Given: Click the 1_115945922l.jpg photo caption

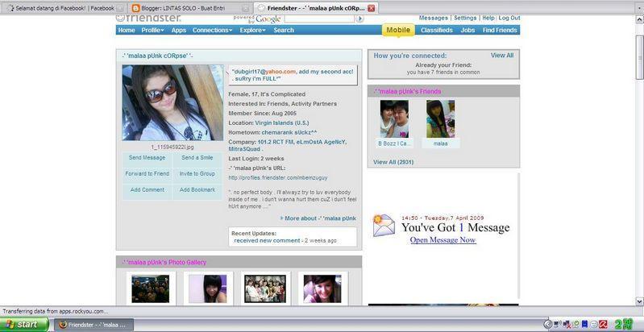Looking at the screenshot, I should coord(172,147).
